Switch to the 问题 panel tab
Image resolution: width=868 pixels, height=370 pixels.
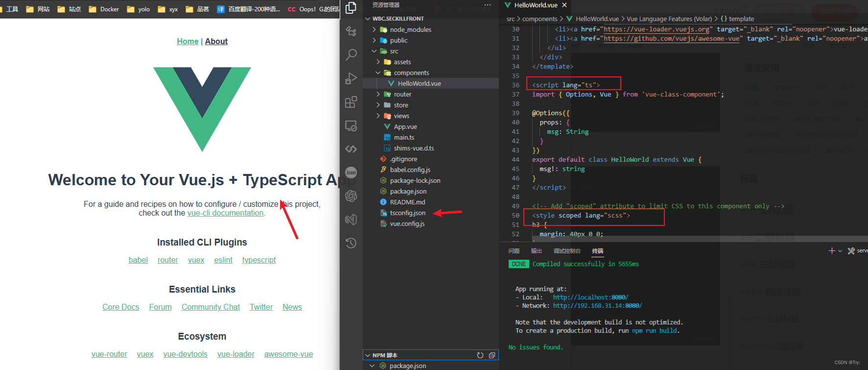(514, 251)
